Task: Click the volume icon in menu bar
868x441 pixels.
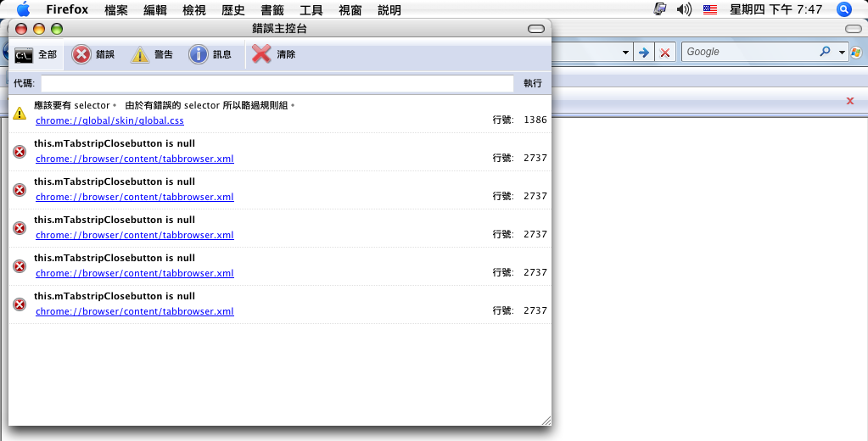Action: tap(684, 9)
